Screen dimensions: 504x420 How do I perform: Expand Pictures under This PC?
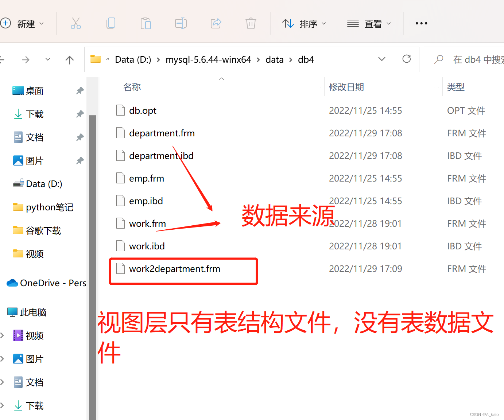[2, 359]
